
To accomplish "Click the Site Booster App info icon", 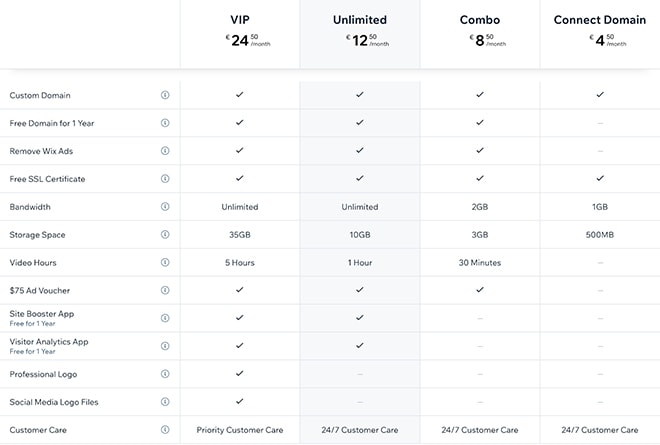I will [165, 318].
